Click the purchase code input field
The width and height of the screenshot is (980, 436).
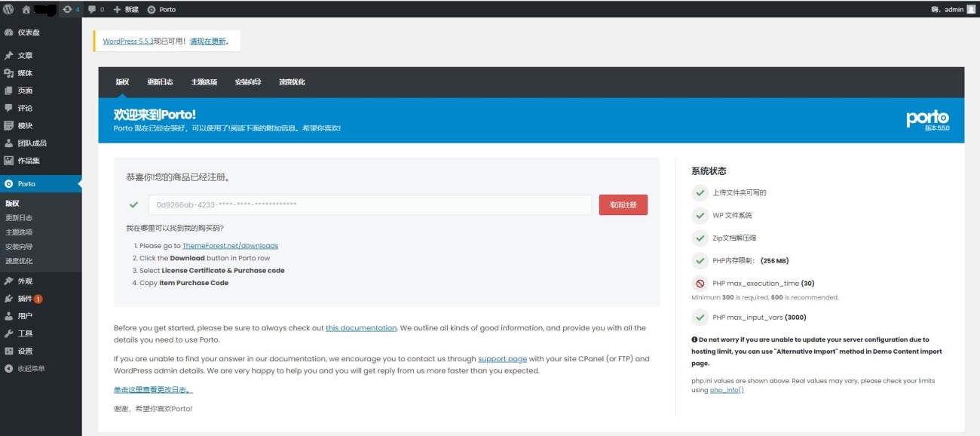pyautogui.click(x=370, y=204)
